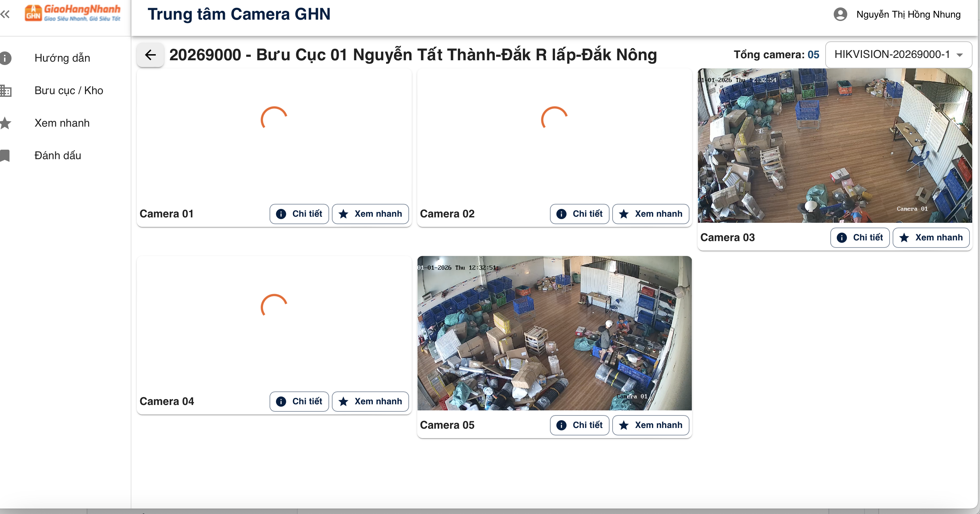Add Camera 05 to Xem nhanh
980x514 pixels.
(x=650, y=425)
